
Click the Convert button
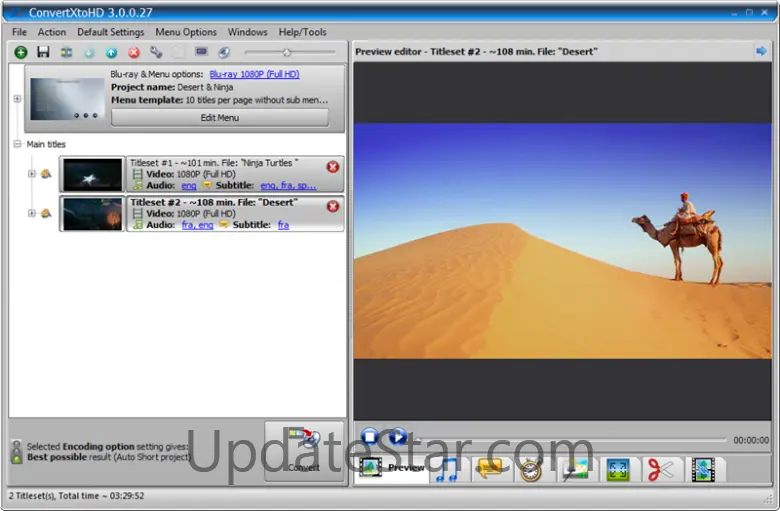point(304,451)
